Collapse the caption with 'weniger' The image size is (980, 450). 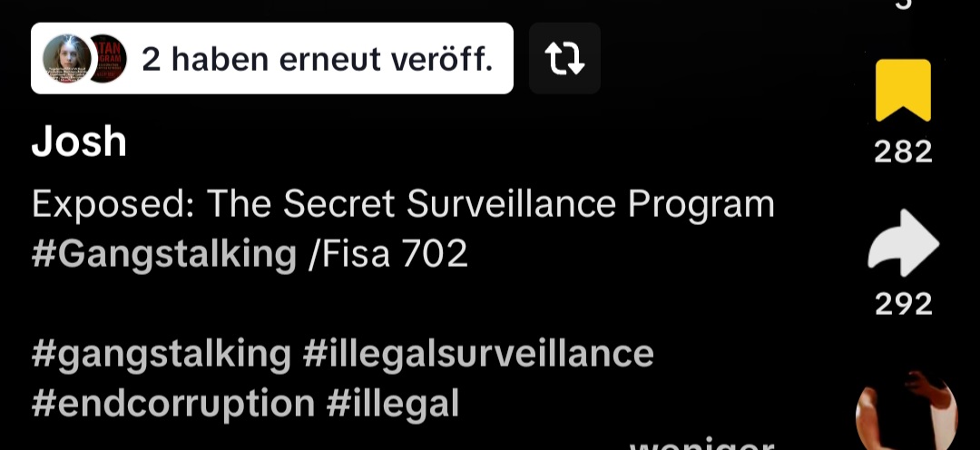(x=701, y=445)
